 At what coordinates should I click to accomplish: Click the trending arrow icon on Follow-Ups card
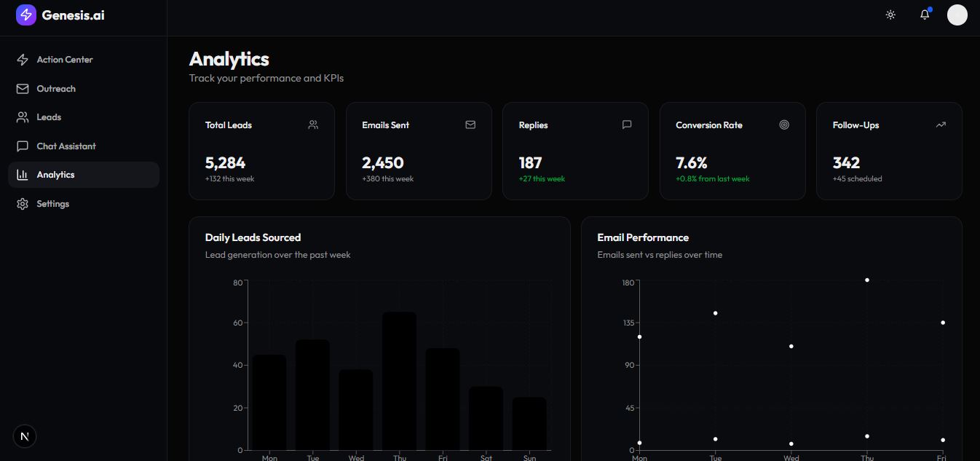941,125
